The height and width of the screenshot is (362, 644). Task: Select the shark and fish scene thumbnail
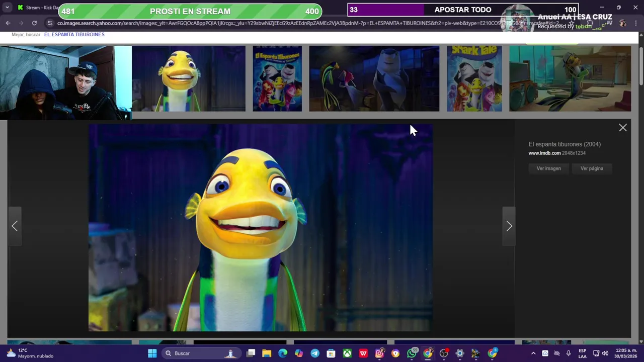coord(374,78)
